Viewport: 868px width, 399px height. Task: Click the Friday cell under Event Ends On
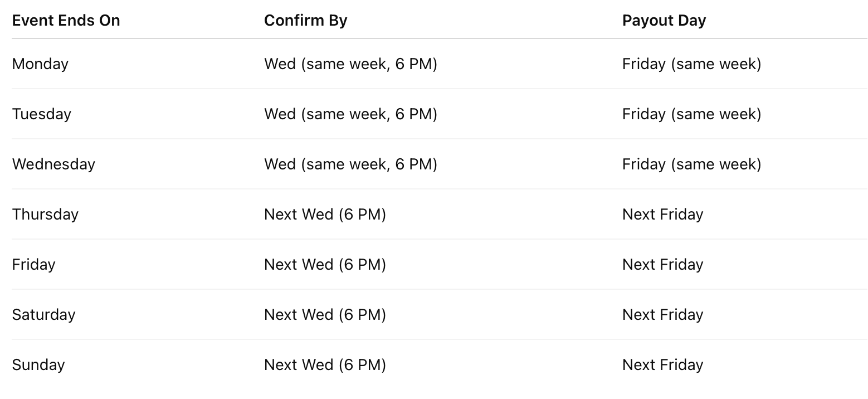pyautogui.click(x=33, y=265)
